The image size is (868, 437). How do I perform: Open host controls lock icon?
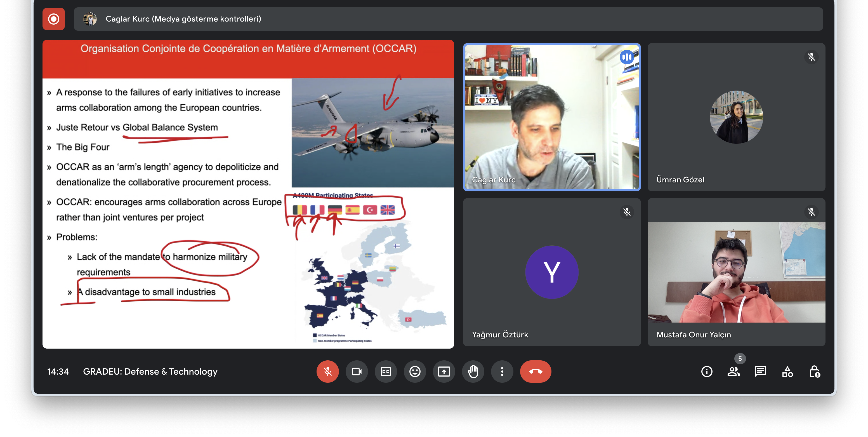[814, 372]
